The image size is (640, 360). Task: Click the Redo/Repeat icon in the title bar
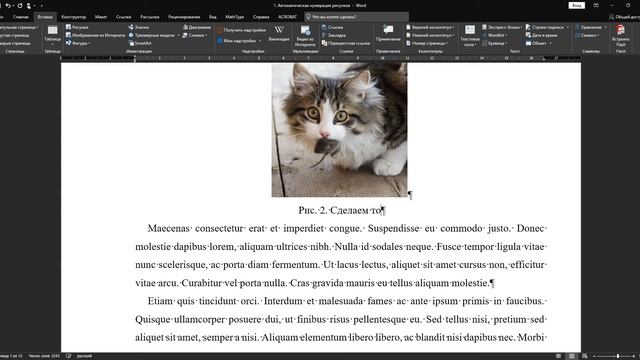pos(20,6)
